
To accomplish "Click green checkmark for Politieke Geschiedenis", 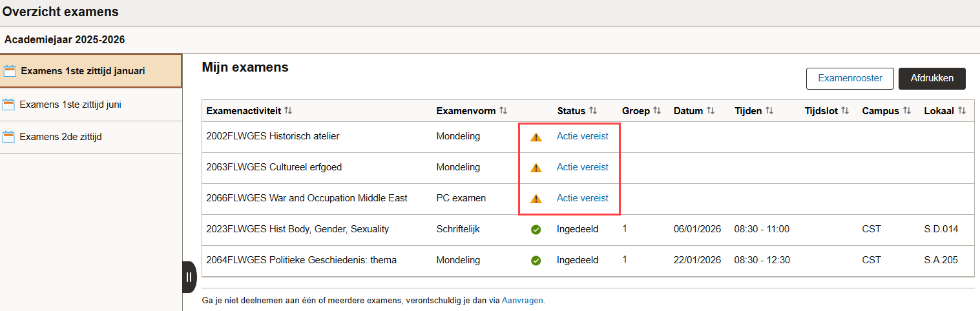I will (536, 261).
